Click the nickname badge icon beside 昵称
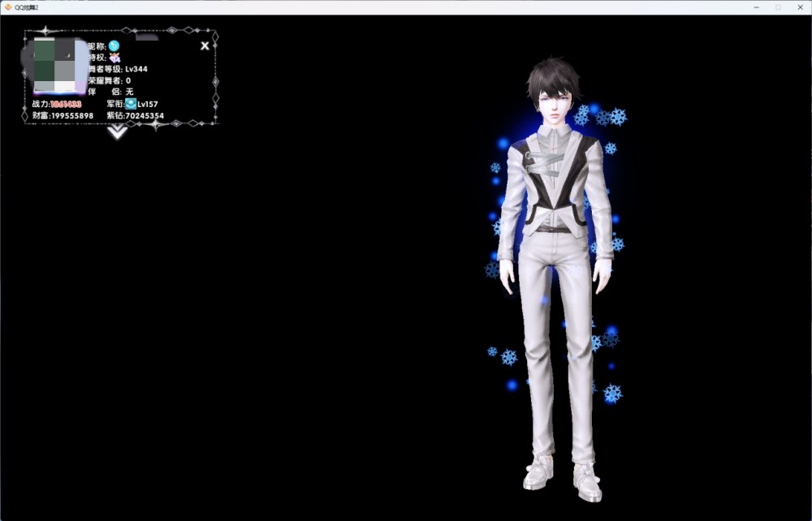This screenshot has width=812, height=521. (114, 46)
